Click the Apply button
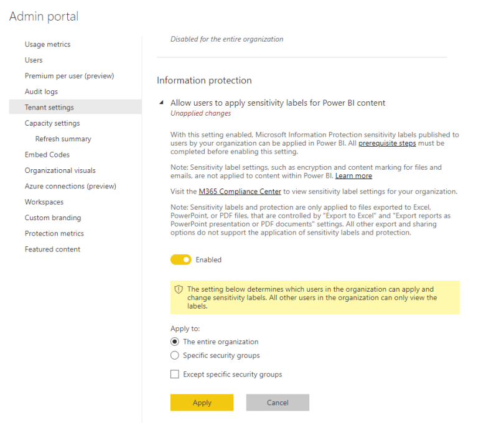 click(202, 402)
